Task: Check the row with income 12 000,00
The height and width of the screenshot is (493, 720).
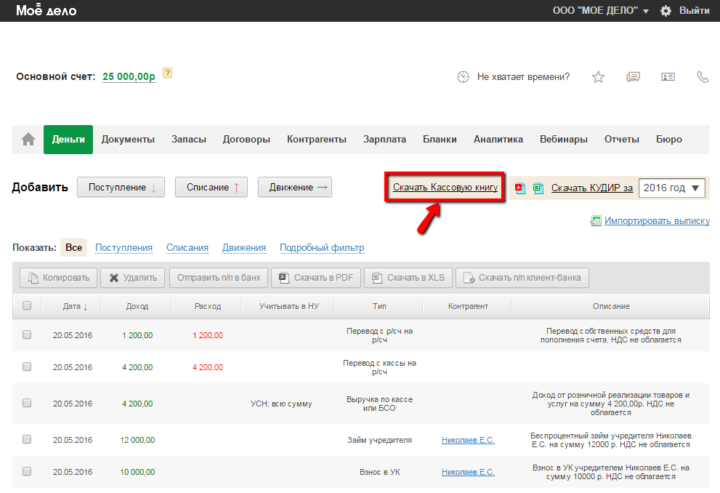Action: click(27, 439)
